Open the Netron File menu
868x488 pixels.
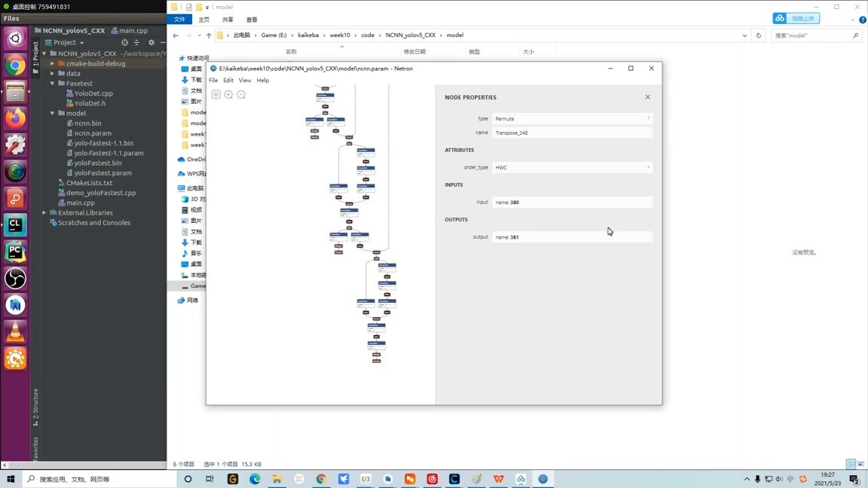pyautogui.click(x=213, y=81)
